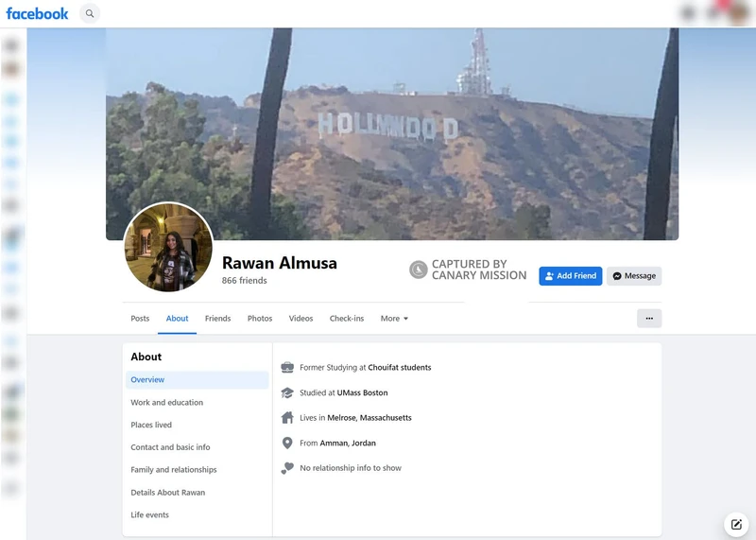Message Rawan Almusa via Message button
756x540 pixels.
(634, 276)
